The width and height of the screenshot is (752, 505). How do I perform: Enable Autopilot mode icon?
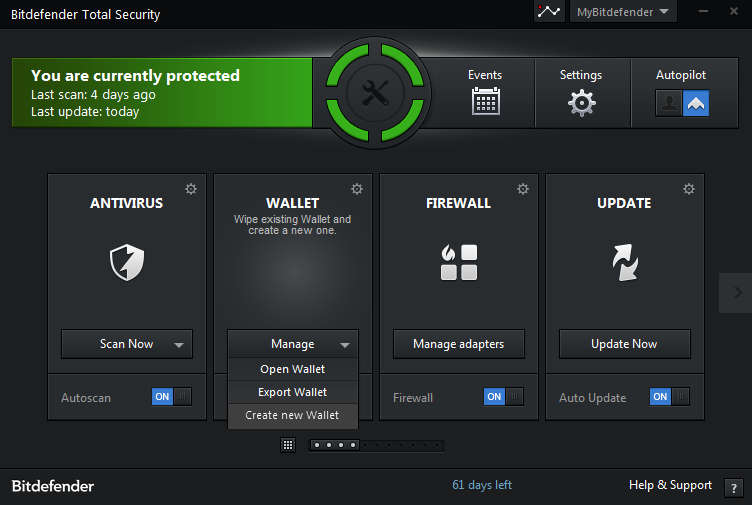coord(695,104)
